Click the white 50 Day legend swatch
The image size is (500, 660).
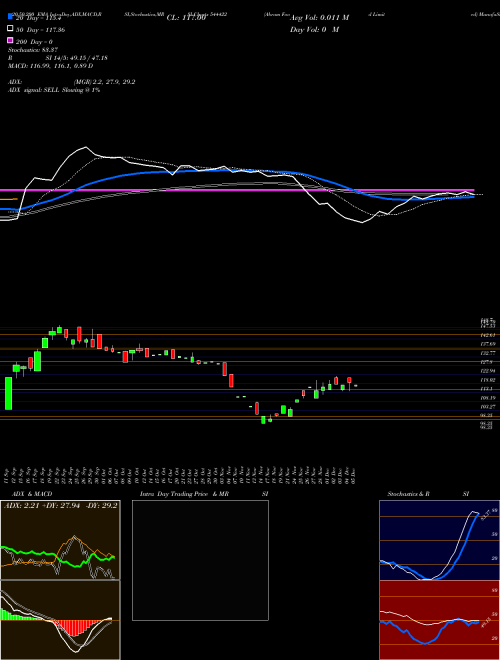[x=10, y=29]
